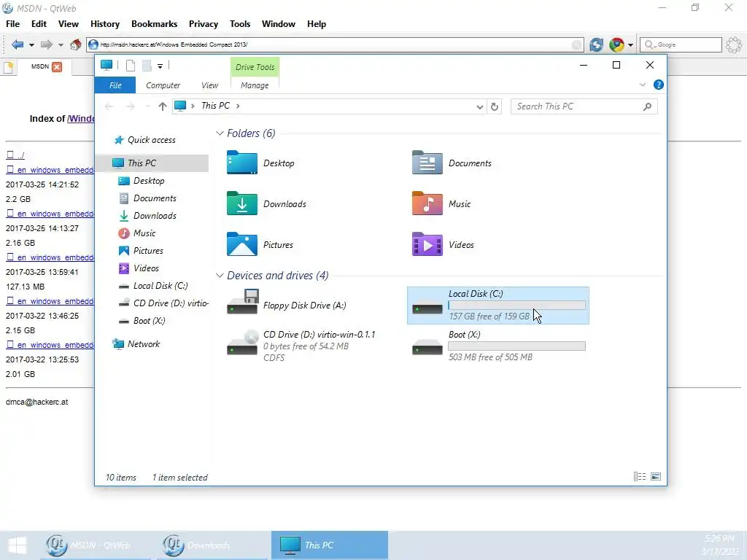Collapse the Folders (6) group
747x560 pixels.
pos(220,133)
